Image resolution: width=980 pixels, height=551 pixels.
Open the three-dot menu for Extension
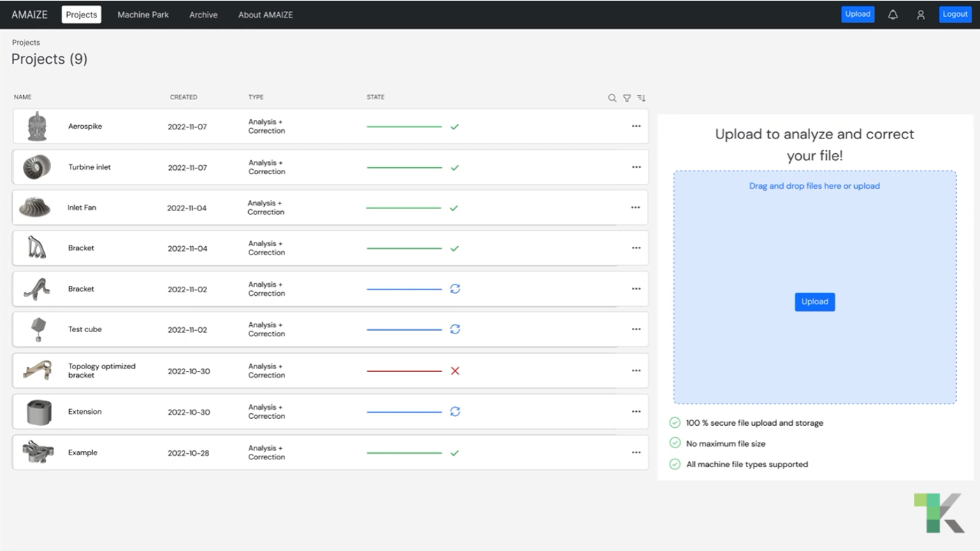pyautogui.click(x=636, y=412)
